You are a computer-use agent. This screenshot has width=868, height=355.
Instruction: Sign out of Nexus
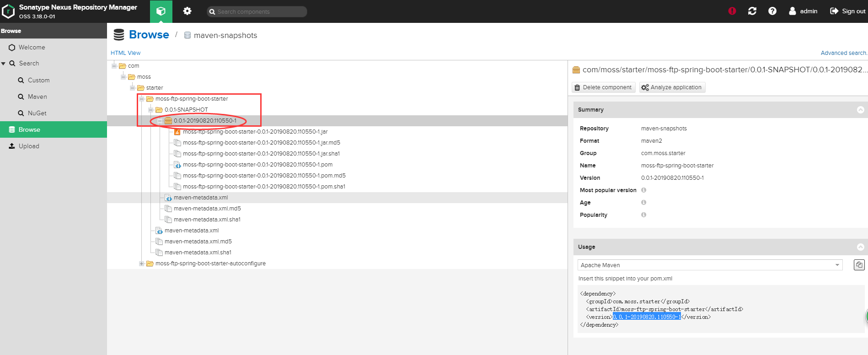848,11
